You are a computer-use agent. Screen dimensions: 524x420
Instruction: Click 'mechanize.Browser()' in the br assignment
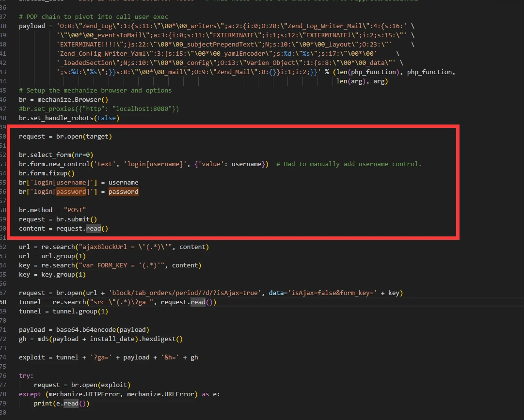[73, 99]
